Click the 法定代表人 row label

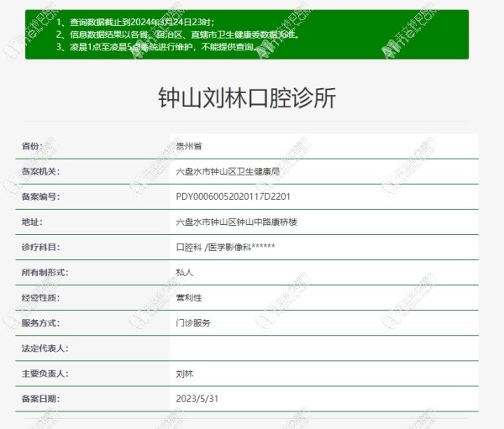(x=45, y=348)
